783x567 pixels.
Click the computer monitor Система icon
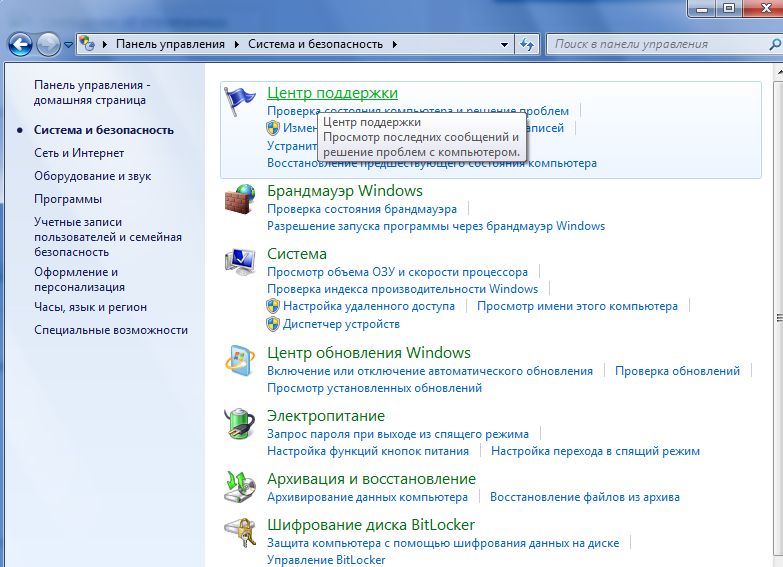(x=240, y=262)
